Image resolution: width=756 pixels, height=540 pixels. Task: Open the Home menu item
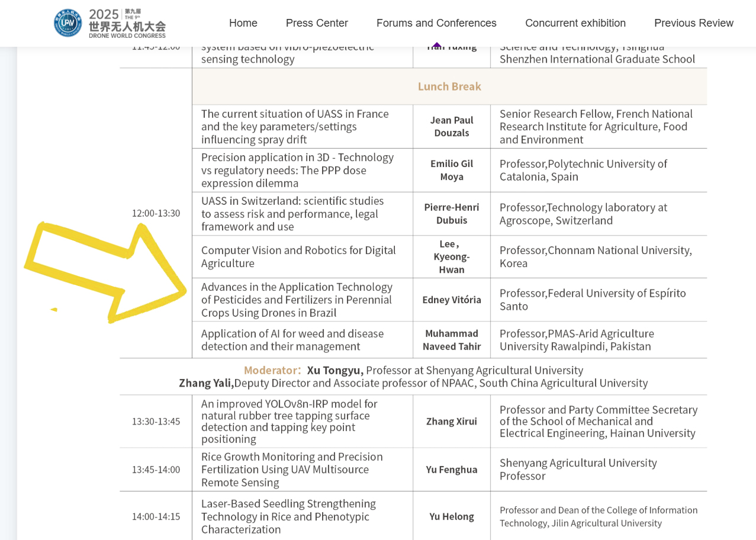pos(243,23)
